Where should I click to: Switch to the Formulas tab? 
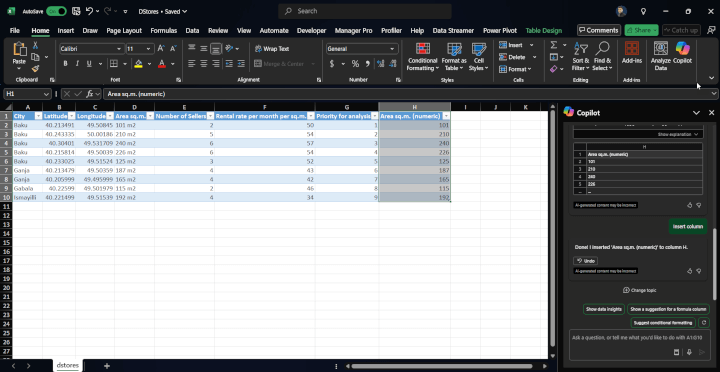[163, 30]
